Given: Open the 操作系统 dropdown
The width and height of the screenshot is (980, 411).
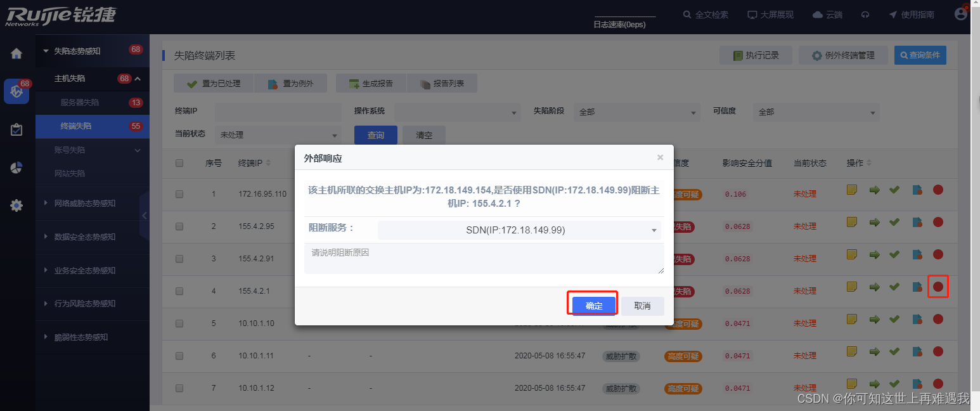Looking at the screenshot, I should tap(457, 112).
